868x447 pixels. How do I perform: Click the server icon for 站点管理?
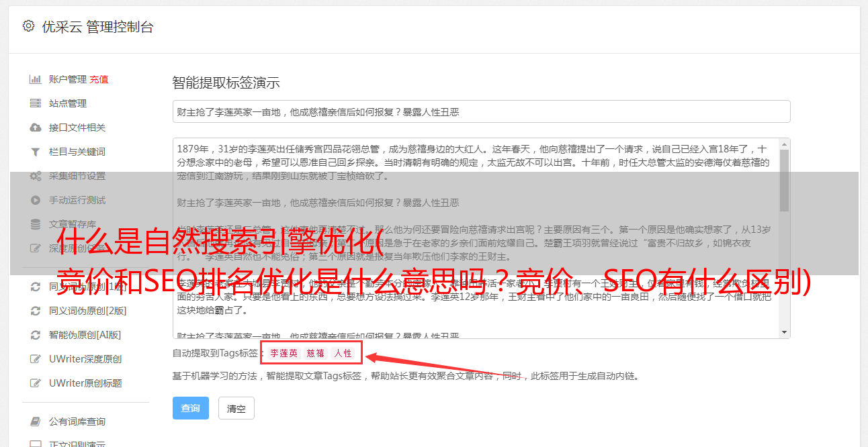(x=36, y=103)
